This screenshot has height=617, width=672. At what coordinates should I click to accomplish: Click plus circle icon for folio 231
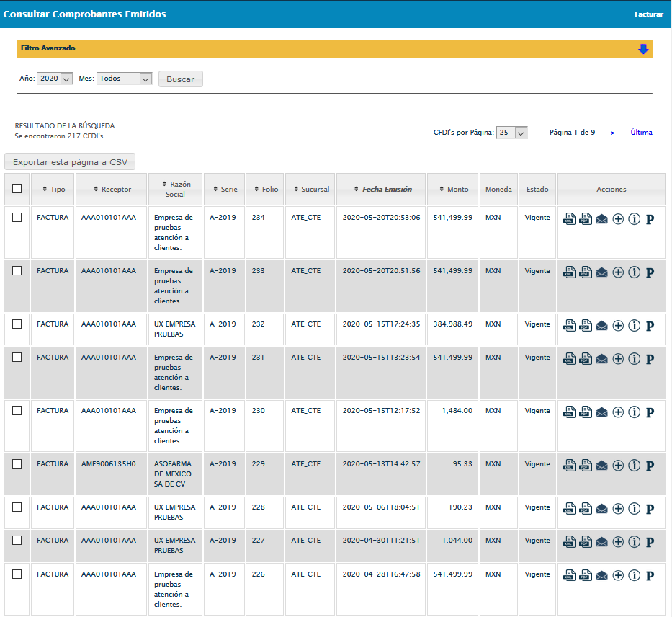618,359
